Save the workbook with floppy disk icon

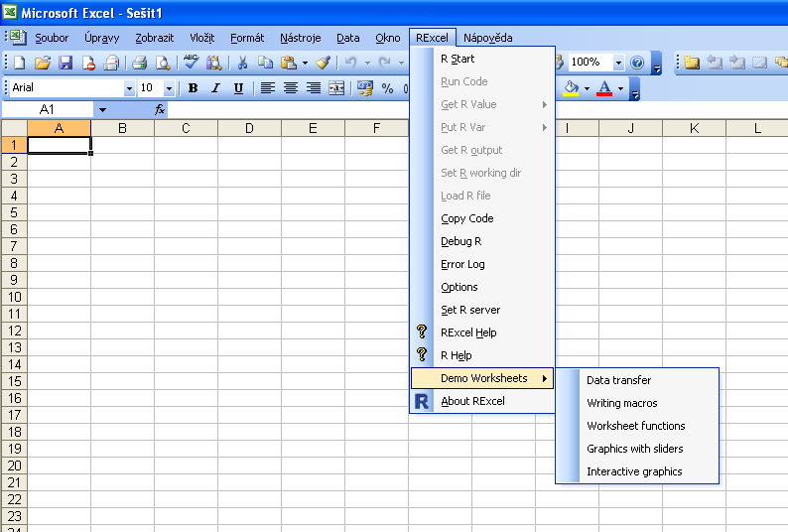coord(66,63)
